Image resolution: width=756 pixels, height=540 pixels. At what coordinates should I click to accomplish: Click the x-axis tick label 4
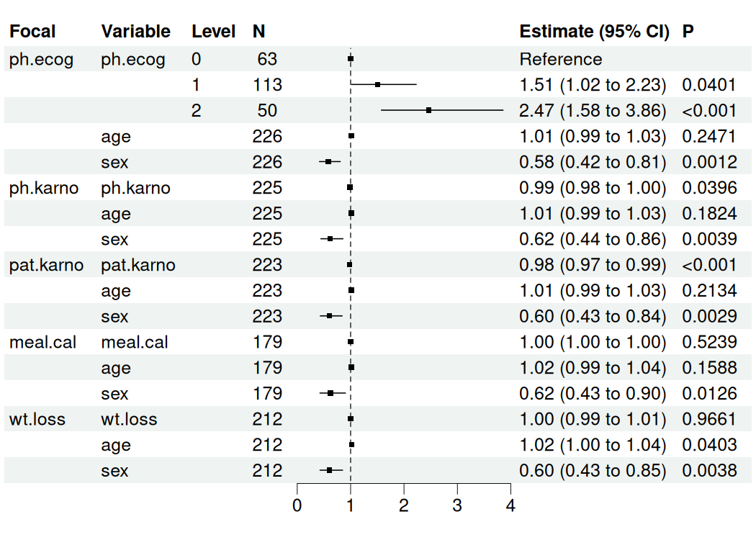[510, 505]
